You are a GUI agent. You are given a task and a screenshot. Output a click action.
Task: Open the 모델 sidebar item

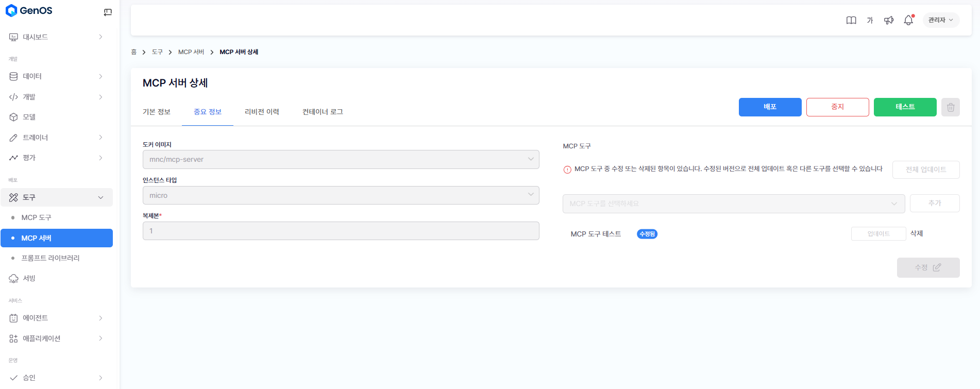[29, 117]
